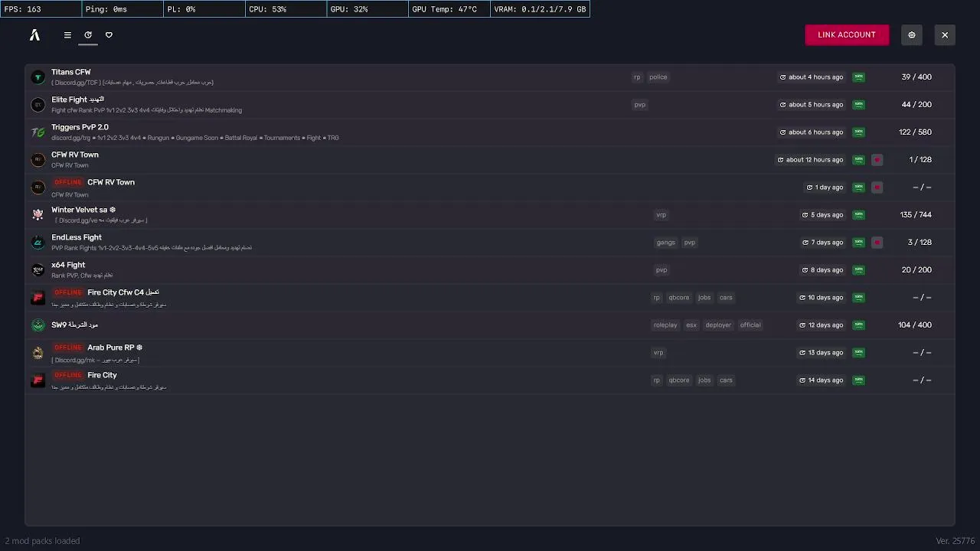
Task: Click the 'roleplay' tag on SW9 row
Action: [x=665, y=325]
